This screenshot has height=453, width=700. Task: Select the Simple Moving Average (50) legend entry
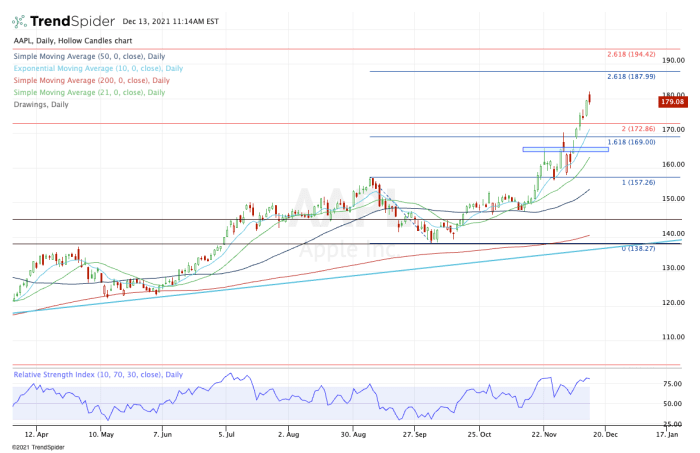coord(89,56)
